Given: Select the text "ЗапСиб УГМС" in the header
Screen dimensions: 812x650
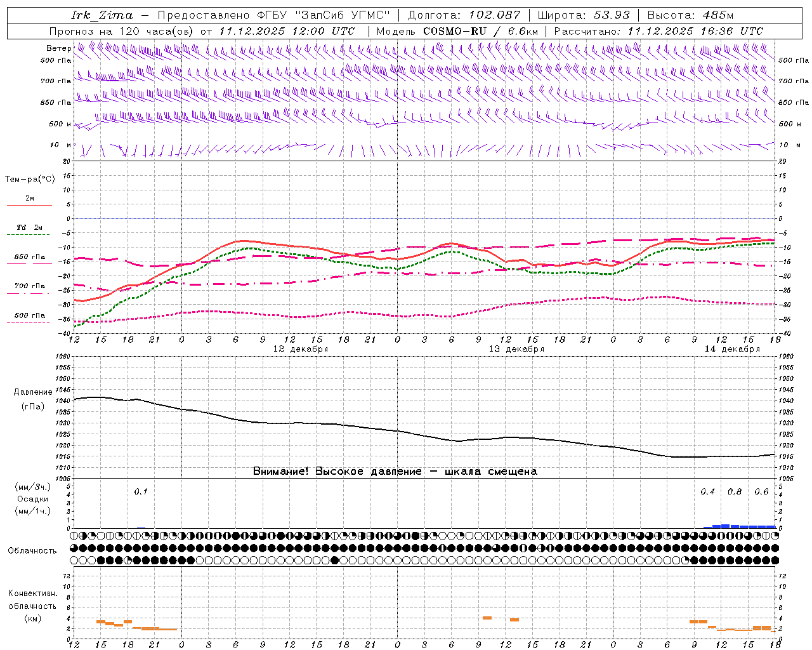Looking at the screenshot, I should click(x=343, y=15).
